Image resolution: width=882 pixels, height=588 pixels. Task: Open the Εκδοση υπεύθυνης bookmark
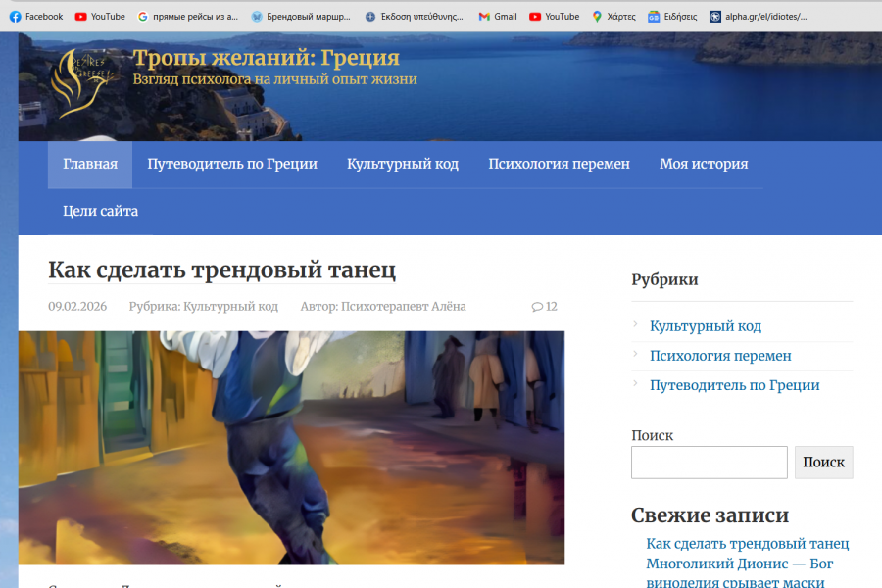pos(414,17)
